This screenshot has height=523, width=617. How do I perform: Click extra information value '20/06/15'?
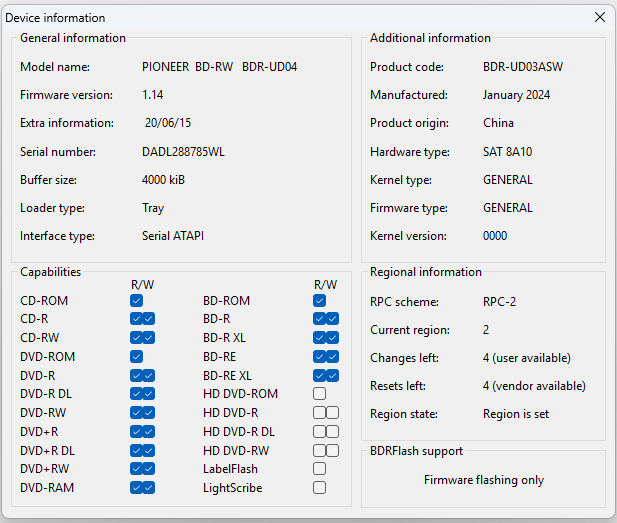tap(168, 123)
